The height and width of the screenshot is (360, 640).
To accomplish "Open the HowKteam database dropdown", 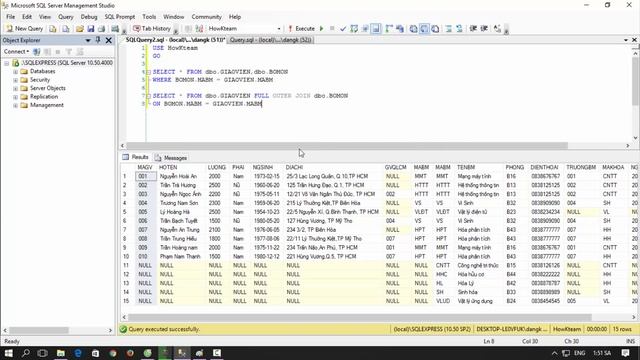I will click(x=279, y=29).
